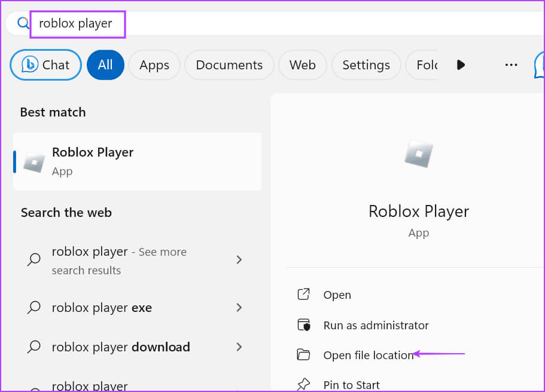545x392 pixels.
Task: Open the three-dots more options menu
Action: click(x=511, y=65)
